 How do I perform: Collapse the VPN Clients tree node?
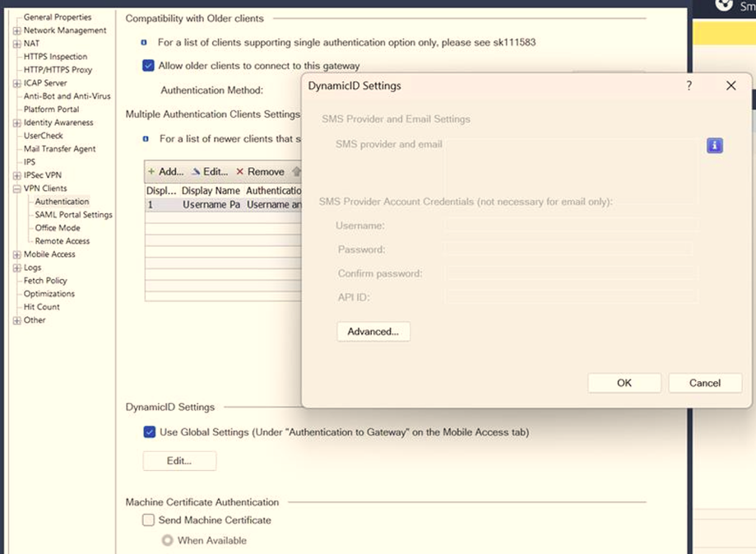[x=17, y=189]
